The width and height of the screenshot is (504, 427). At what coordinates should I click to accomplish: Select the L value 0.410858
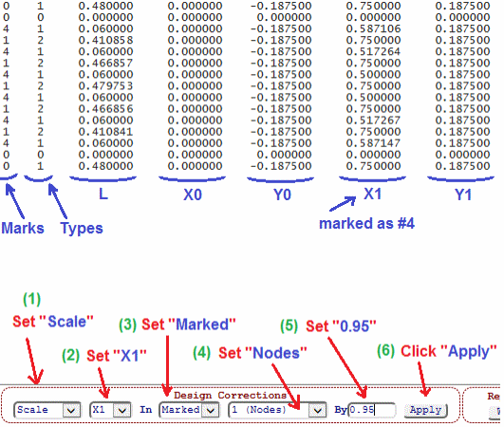click(105, 40)
